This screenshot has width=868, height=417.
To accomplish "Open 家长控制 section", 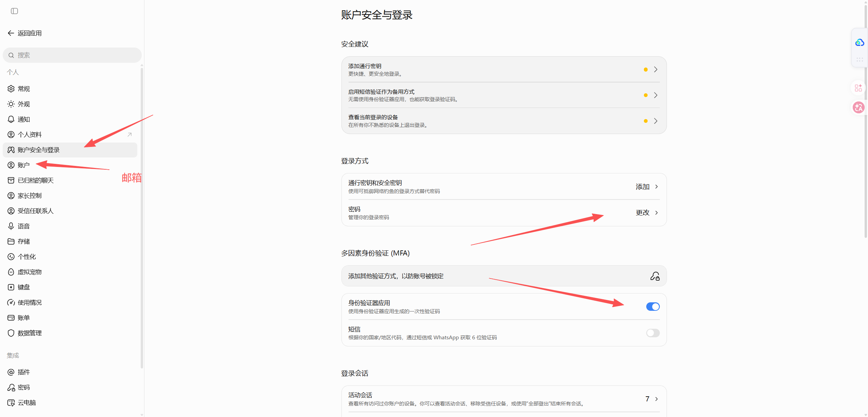I will coord(70,196).
